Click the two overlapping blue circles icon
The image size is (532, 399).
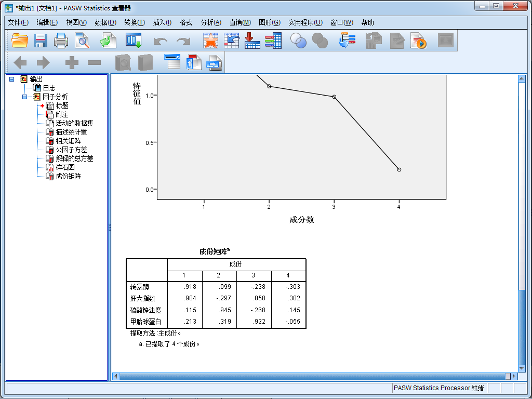coord(298,41)
